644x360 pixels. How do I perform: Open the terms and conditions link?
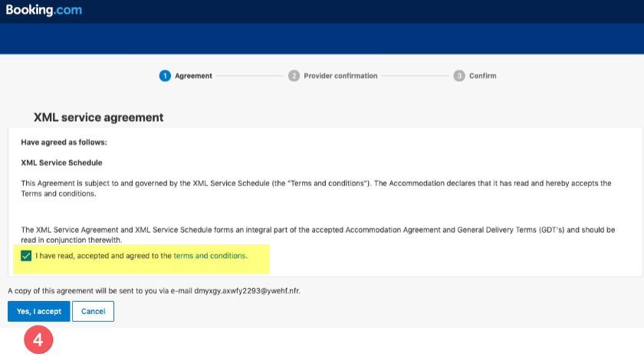(x=209, y=256)
